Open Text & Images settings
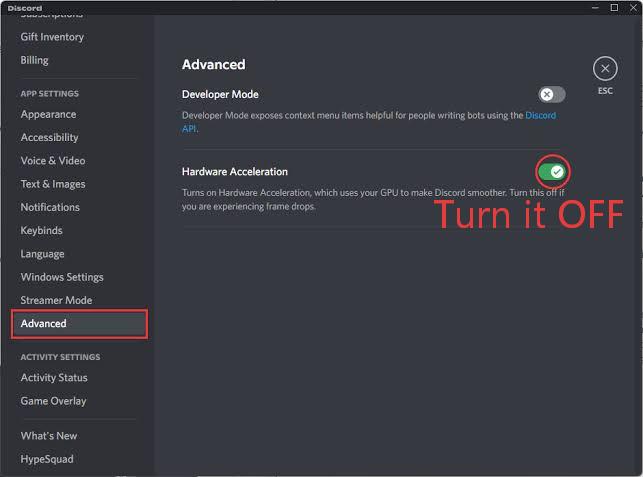Viewport: 643px width, 477px height. 53,184
